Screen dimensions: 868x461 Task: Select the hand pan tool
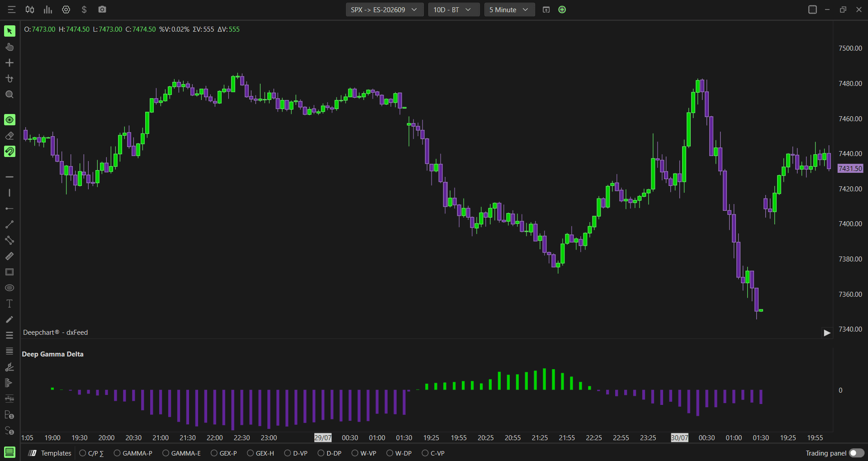(9, 47)
